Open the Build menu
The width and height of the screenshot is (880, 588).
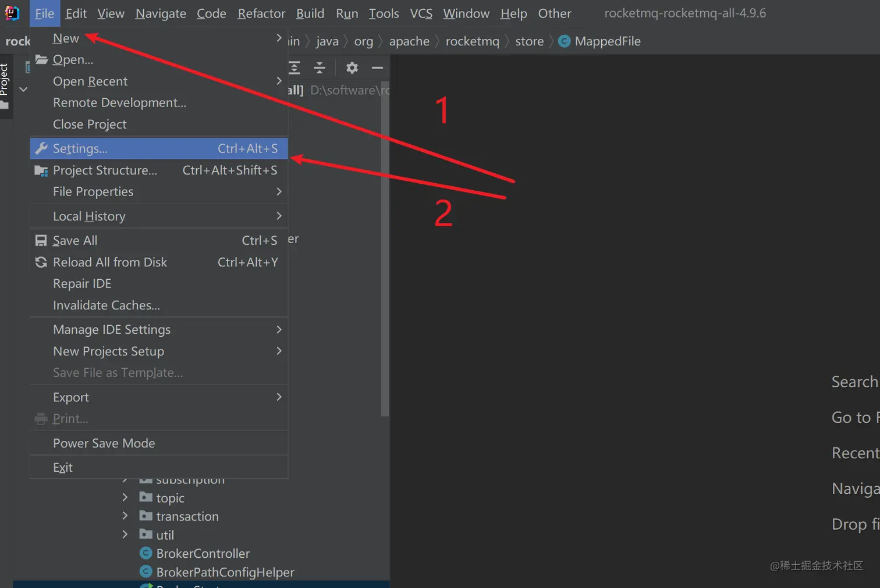click(x=310, y=13)
